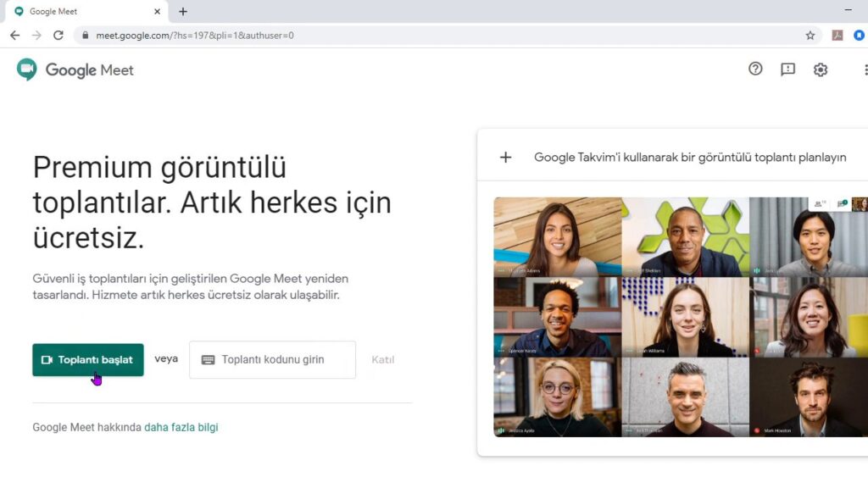The width and height of the screenshot is (868, 488).
Task: Click the word veya
Action: click(x=166, y=358)
